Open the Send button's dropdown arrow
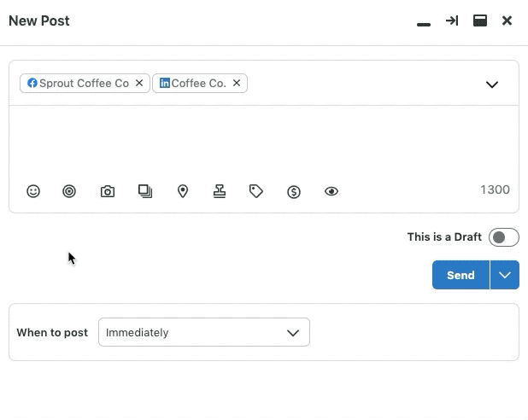 point(504,275)
